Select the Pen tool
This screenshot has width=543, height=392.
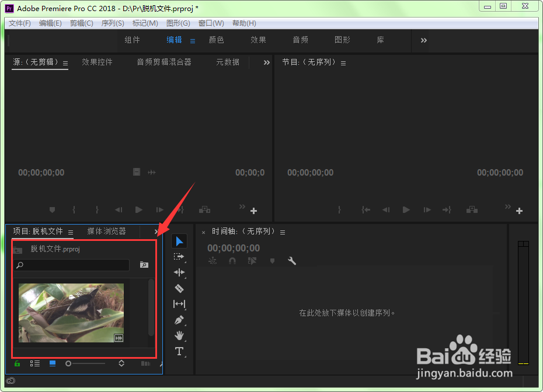(x=179, y=320)
